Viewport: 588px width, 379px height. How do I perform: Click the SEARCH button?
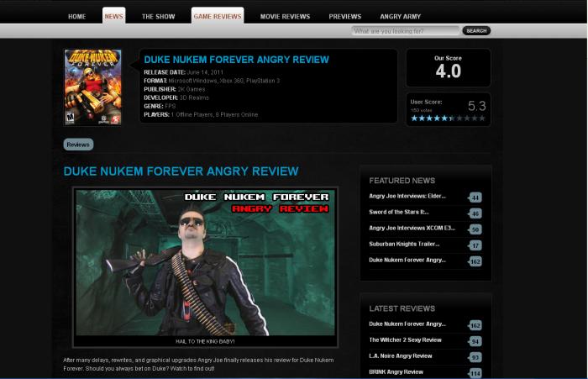click(x=476, y=31)
